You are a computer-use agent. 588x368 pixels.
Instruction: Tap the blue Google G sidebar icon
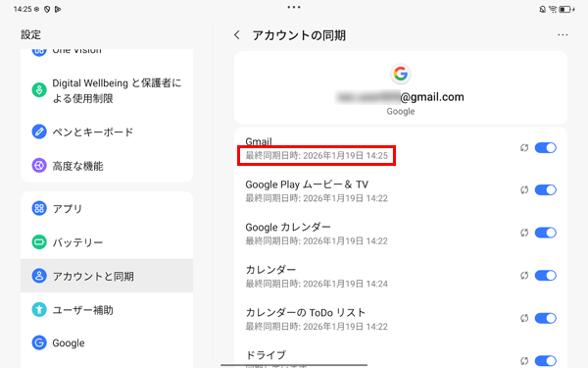tap(39, 342)
